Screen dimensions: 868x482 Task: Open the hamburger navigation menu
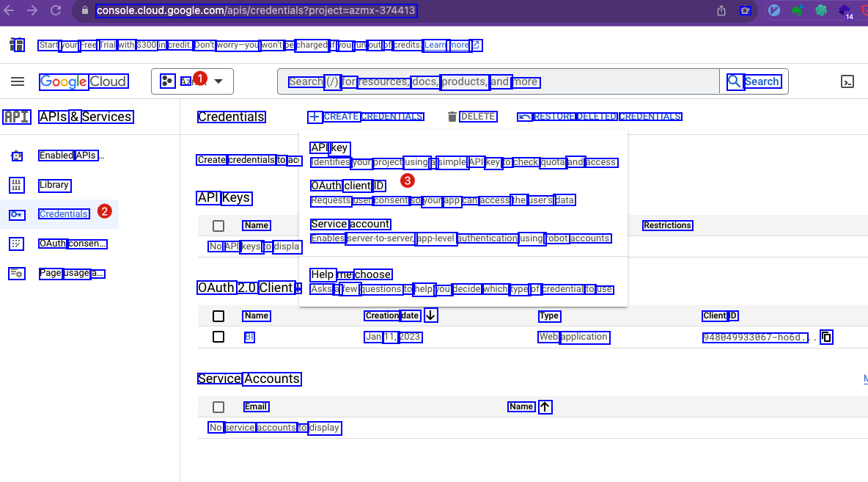18,81
